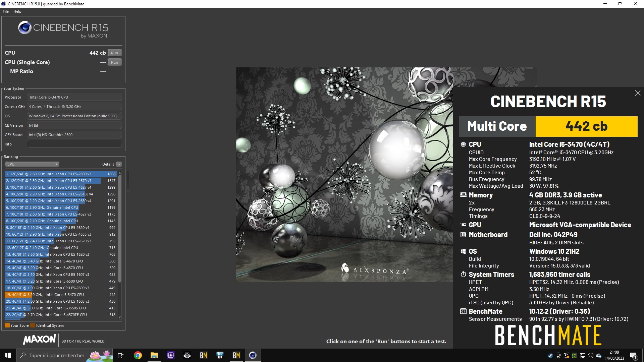This screenshot has width=644, height=362.
Task: Open the blue bars benchmark taskbar icon
Action: (220, 355)
